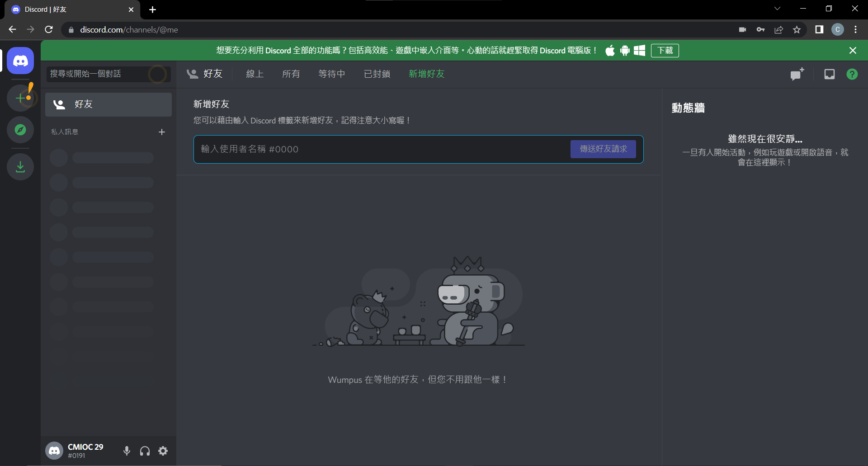Open the Discord home button
Image resolution: width=868 pixels, height=466 pixels.
(20, 61)
